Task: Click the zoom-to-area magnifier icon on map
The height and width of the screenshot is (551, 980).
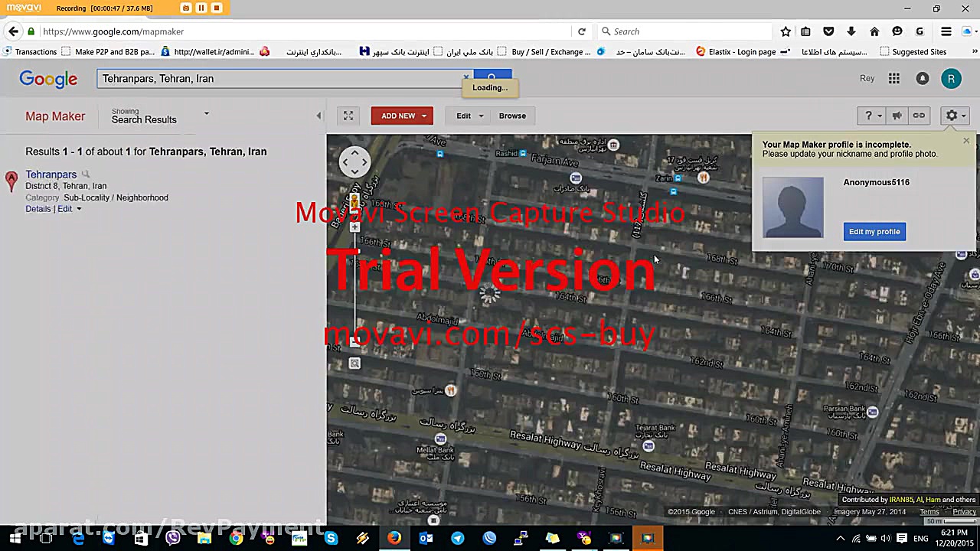Action: point(354,364)
